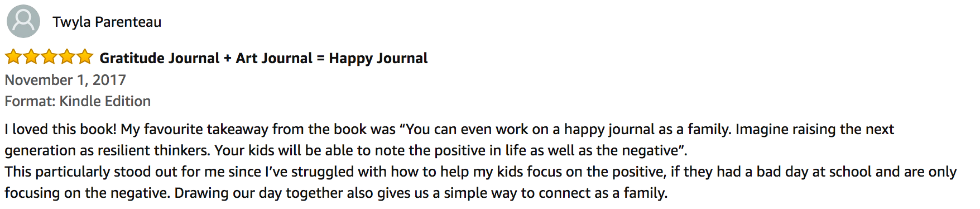980x209 pixels.
Task: Click "Happy Journal" in the review title
Action: coord(378,58)
